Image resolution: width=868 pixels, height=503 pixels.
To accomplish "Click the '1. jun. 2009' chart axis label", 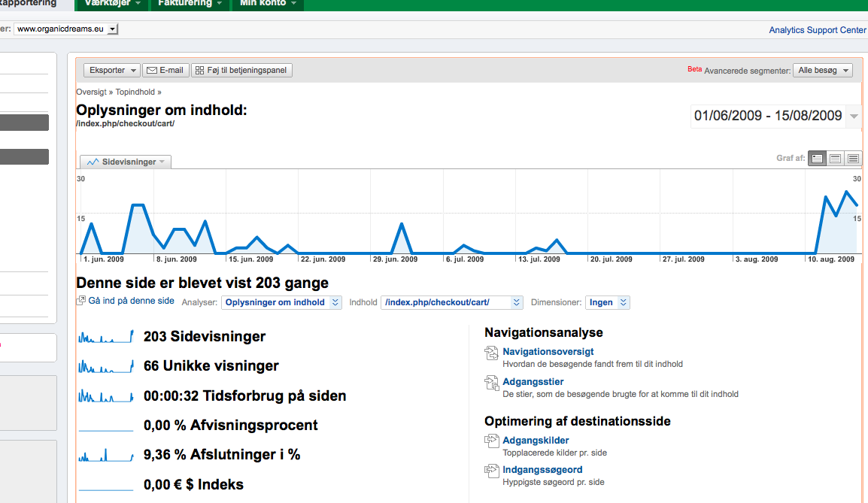I will click(104, 259).
